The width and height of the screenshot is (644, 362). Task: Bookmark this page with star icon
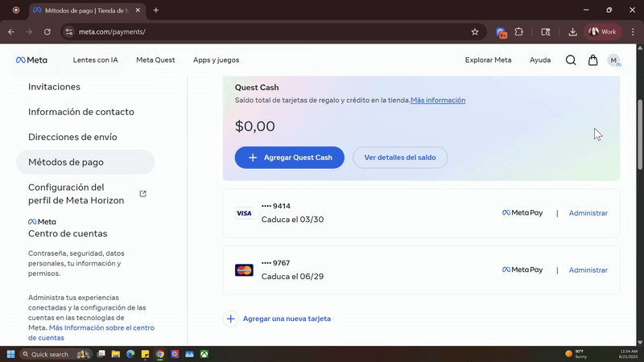[475, 32]
